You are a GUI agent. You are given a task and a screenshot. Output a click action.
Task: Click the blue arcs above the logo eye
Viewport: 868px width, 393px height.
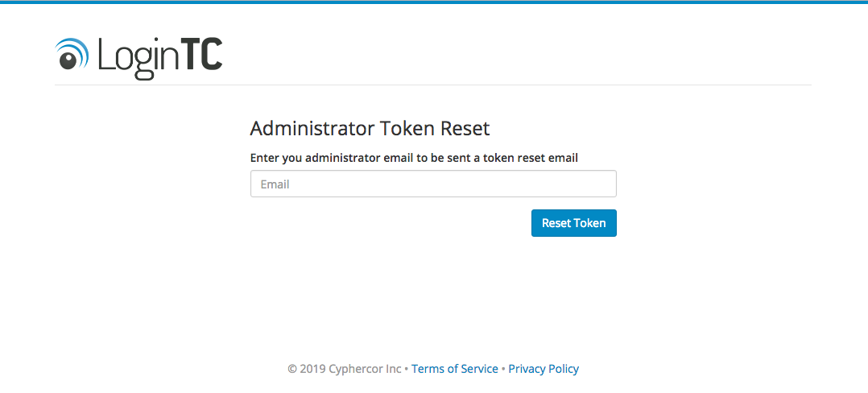click(x=76, y=51)
